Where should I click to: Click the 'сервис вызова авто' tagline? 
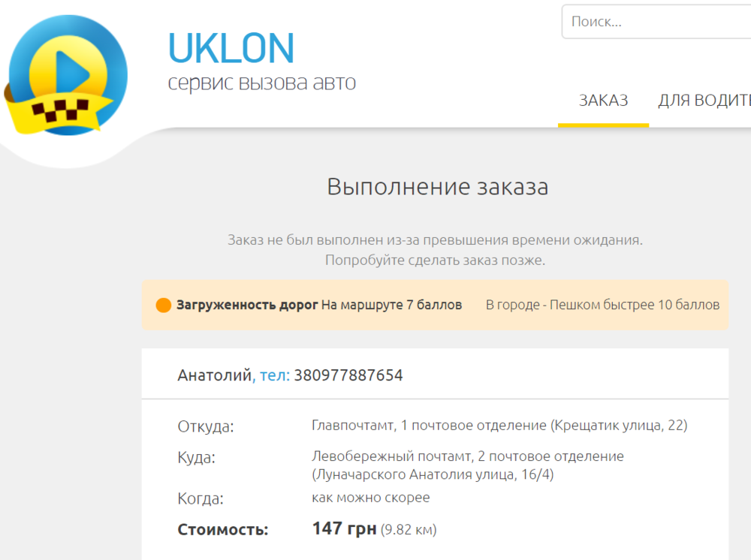click(x=261, y=83)
